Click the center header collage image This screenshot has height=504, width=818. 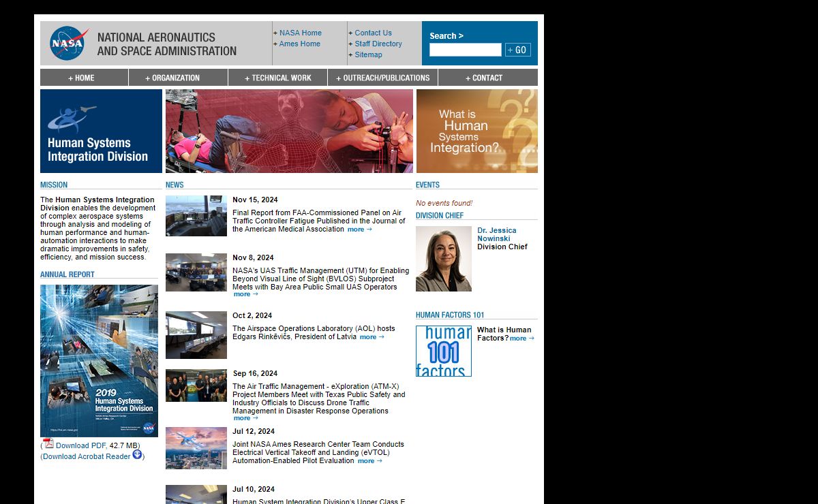[289, 131]
